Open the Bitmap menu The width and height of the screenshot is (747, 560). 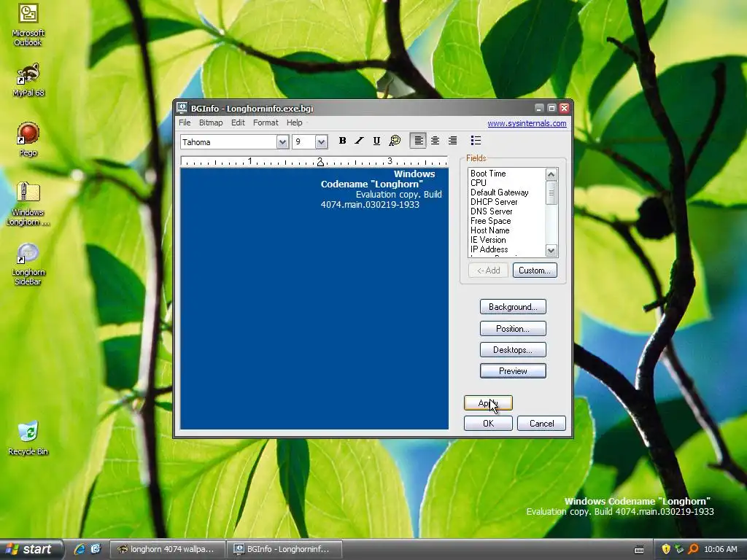211,122
